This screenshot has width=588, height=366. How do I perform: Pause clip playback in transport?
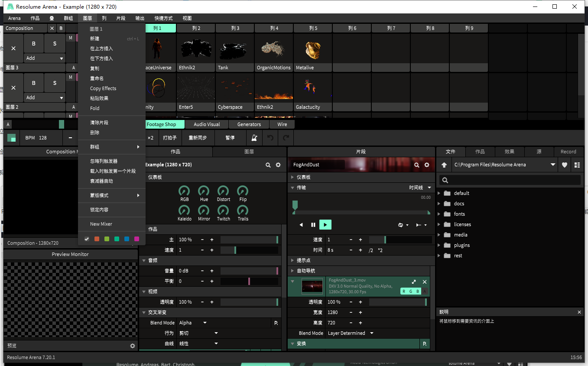point(313,225)
